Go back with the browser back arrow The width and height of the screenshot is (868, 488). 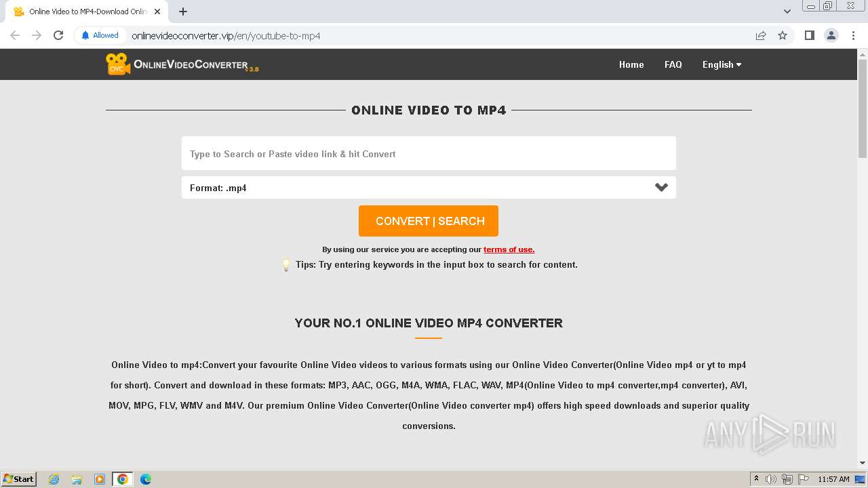point(15,35)
